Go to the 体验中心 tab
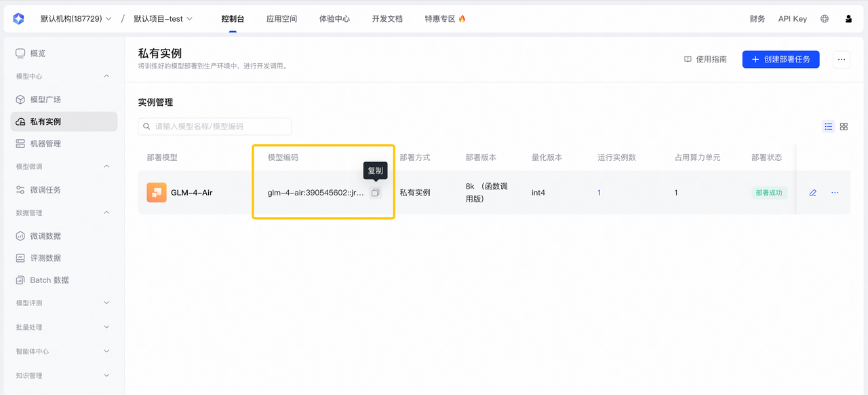 tap(334, 19)
